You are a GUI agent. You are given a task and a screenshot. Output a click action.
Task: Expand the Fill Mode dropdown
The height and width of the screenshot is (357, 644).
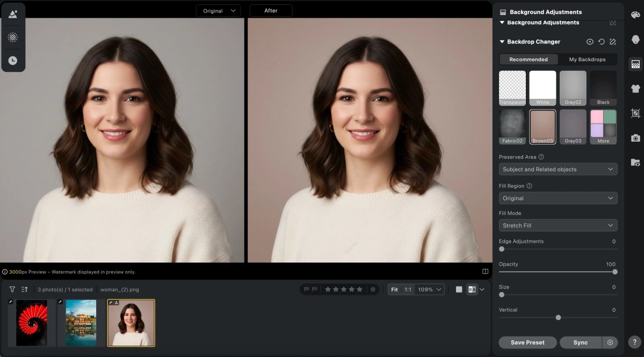pyautogui.click(x=558, y=225)
